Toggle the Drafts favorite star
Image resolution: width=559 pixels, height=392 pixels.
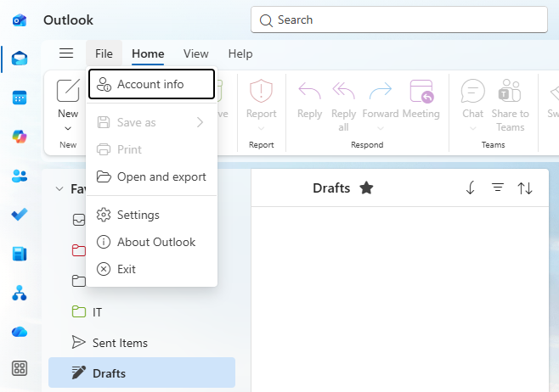pos(366,188)
